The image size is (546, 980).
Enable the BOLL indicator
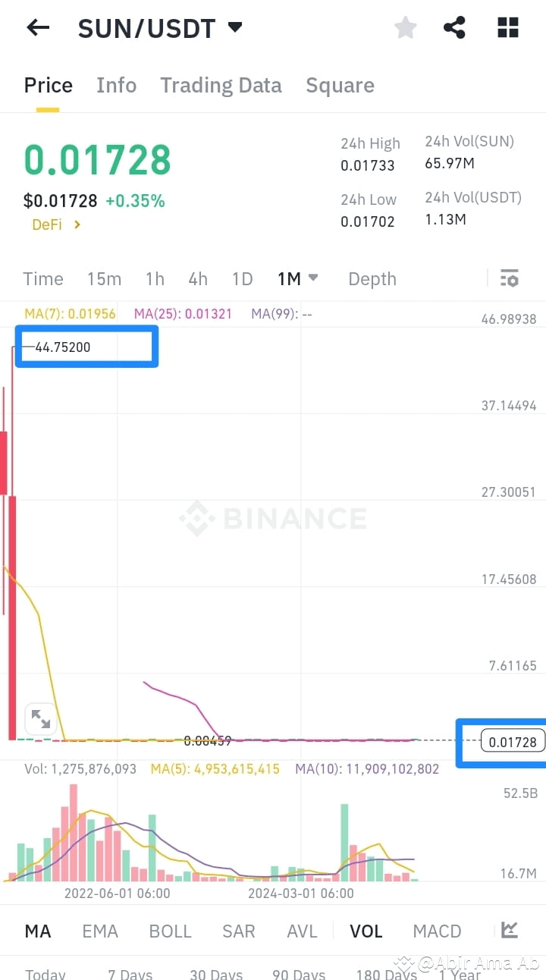(170, 931)
